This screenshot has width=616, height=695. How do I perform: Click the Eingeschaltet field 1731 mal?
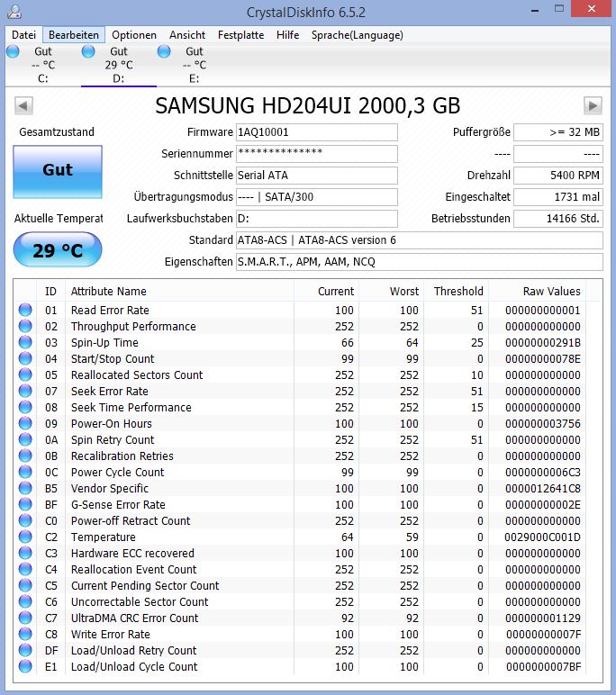pos(558,197)
